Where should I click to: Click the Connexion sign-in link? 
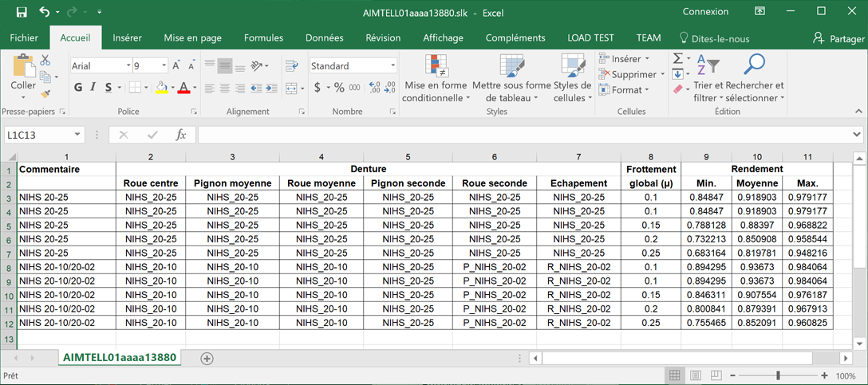[x=705, y=12]
